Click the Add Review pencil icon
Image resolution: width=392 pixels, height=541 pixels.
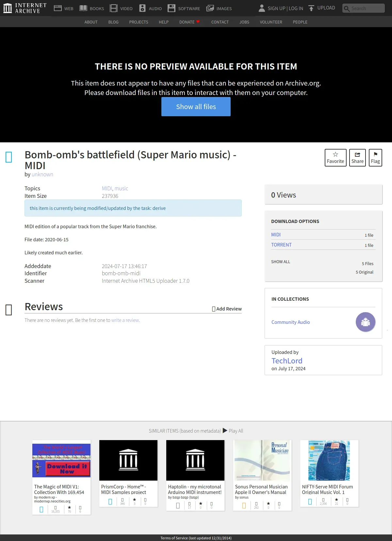(x=214, y=309)
